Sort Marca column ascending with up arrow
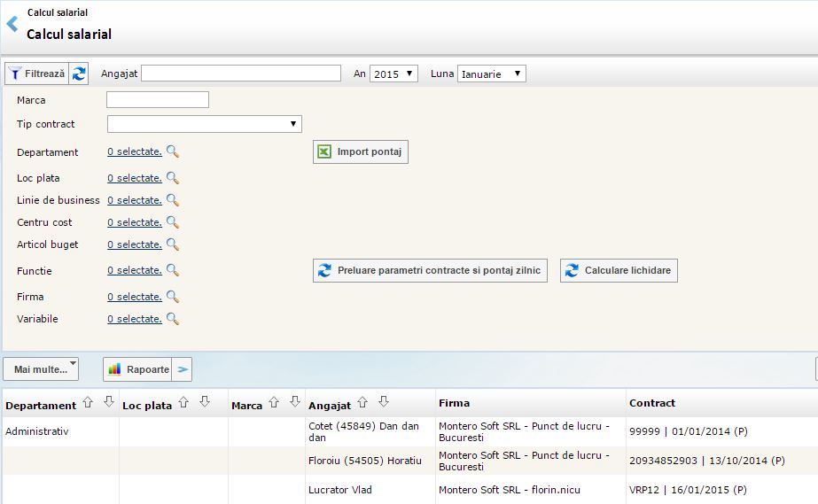This screenshot has height=504, width=818. point(274,403)
